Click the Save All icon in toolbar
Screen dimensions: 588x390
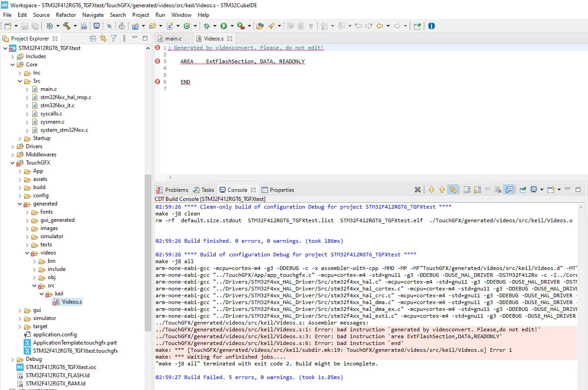[35, 26]
